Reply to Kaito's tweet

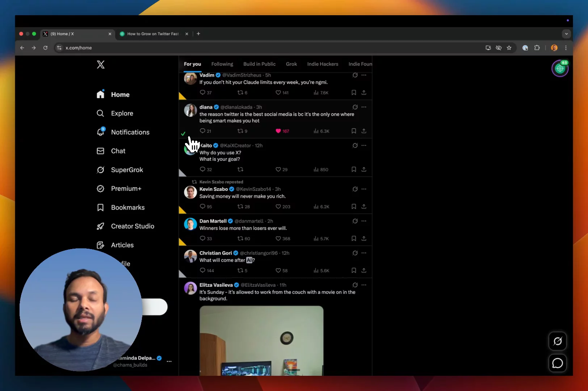click(206, 169)
